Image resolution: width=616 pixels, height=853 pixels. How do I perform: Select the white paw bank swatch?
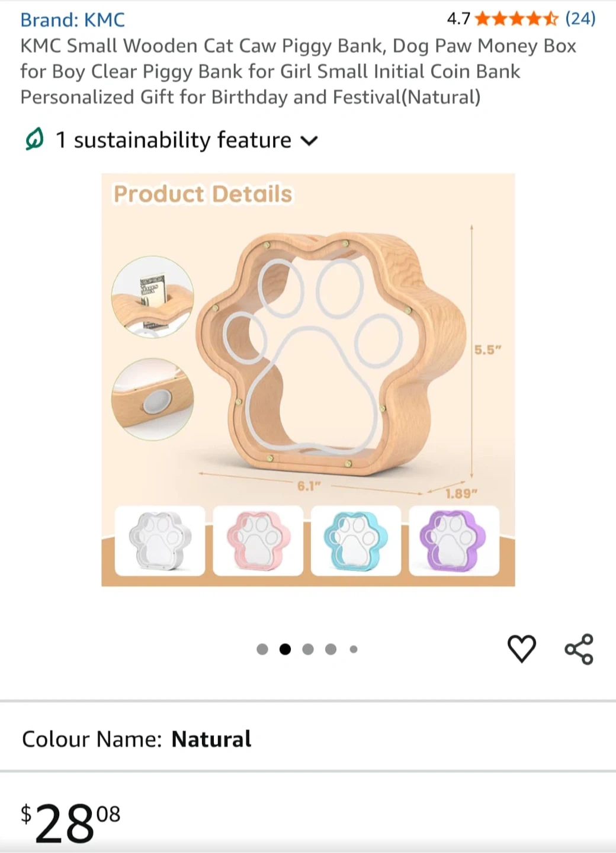tap(160, 540)
